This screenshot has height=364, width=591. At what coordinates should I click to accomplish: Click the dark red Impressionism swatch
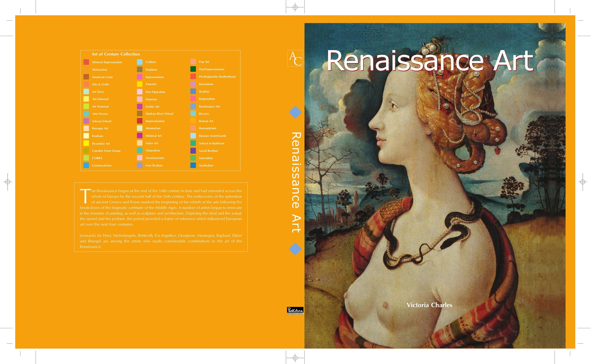[140, 121]
